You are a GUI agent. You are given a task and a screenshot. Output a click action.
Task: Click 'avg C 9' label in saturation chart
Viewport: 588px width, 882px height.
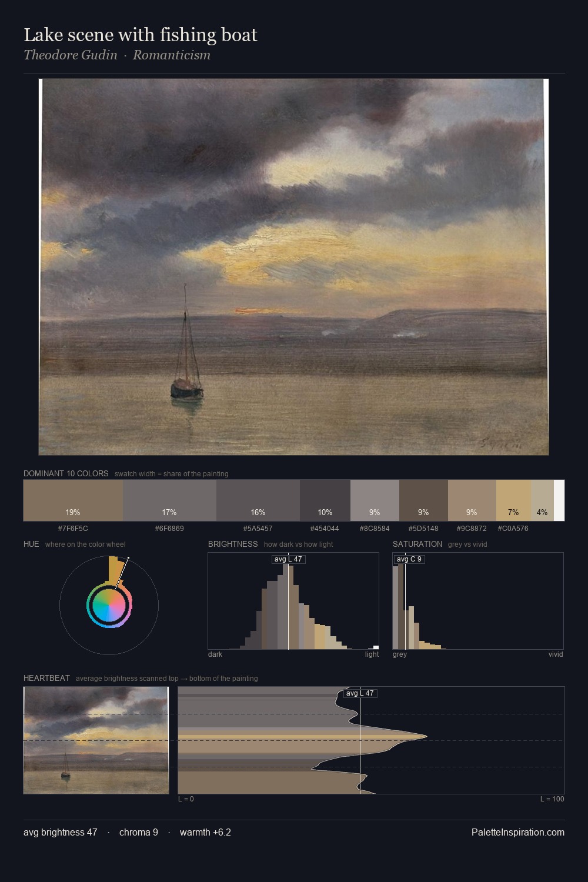[409, 559]
